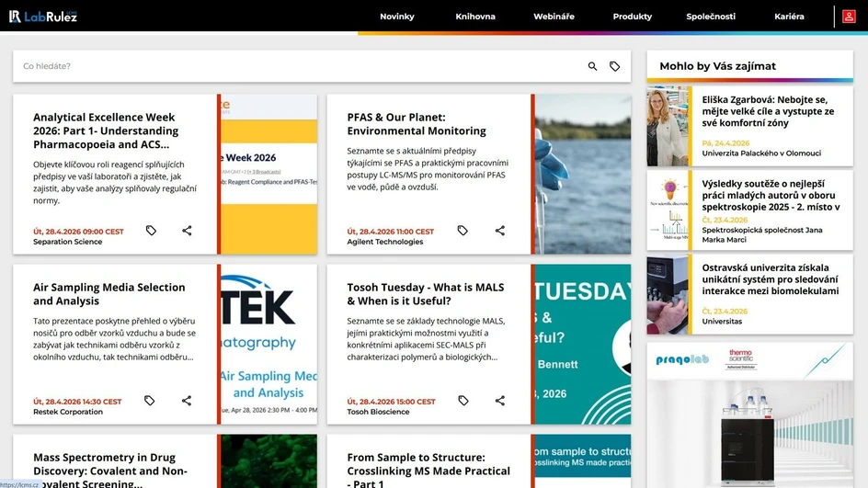Click 'Mohlo by Vás zajímat' heading
The height and width of the screenshot is (488, 868).
coord(717,66)
